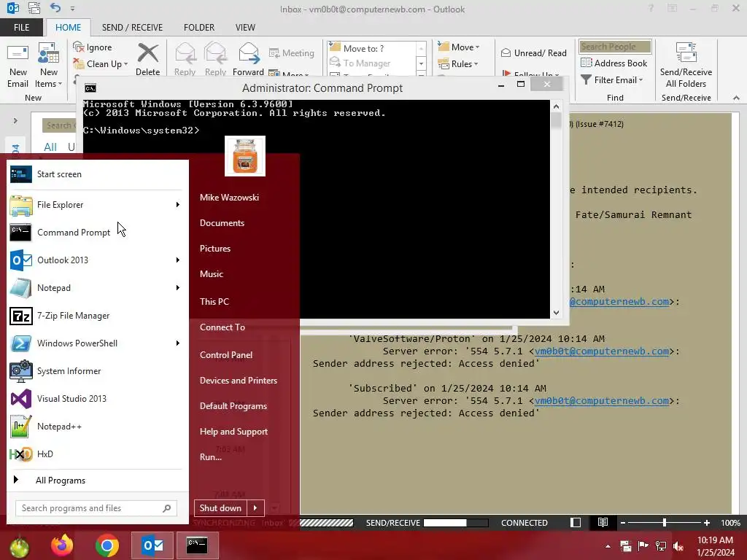
Task: Switch to SEND / RECEIVE tab
Action: tap(132, 27)
